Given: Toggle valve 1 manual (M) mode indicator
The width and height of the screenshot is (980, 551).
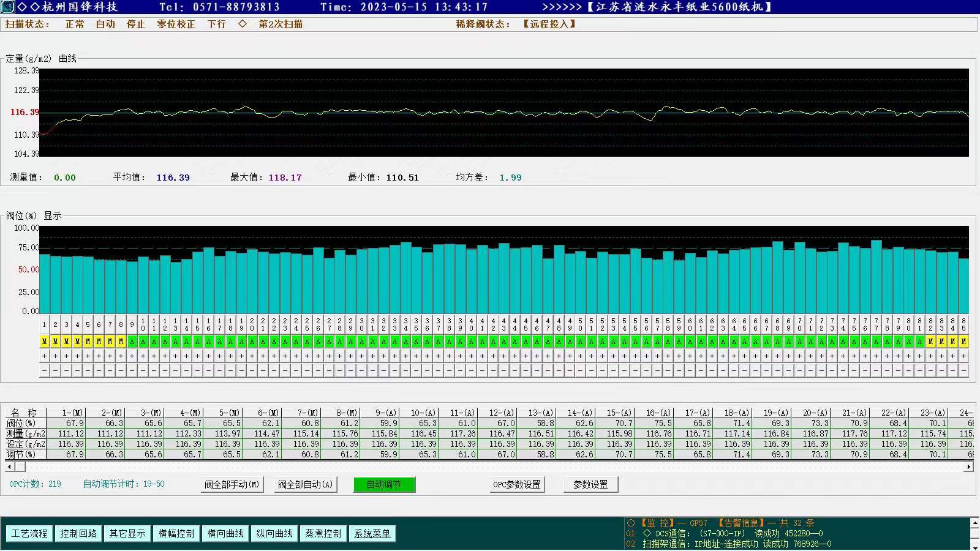Looking at the screenshot, I should (x=44, y=342).
